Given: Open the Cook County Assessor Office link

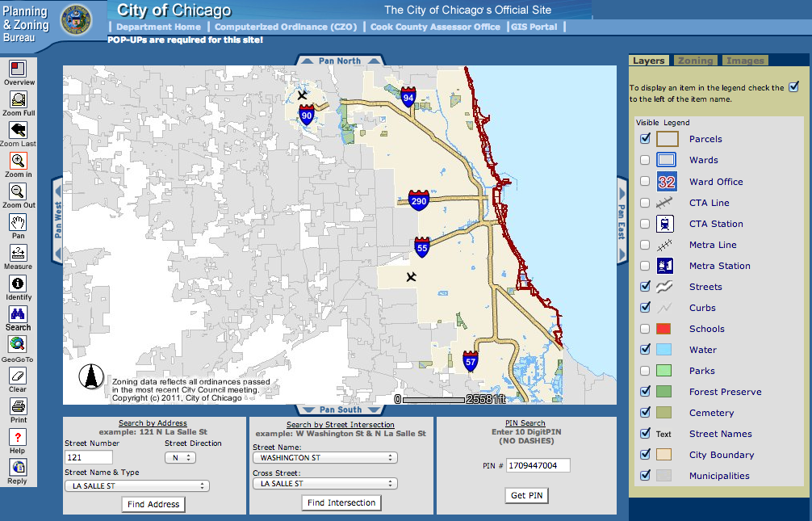Looking at the screenshot, I should coord(436,27).
